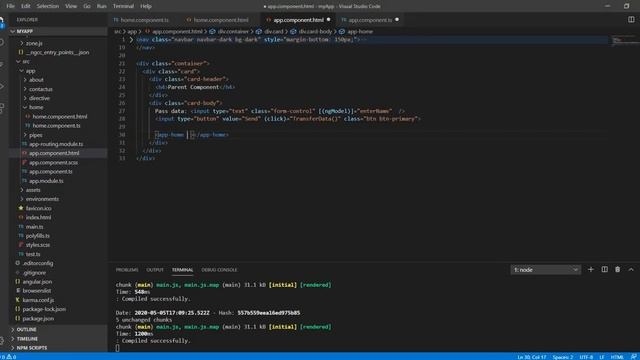Open the Terminal menu
The height and width of the screenshot is (360, 640).
123,6
